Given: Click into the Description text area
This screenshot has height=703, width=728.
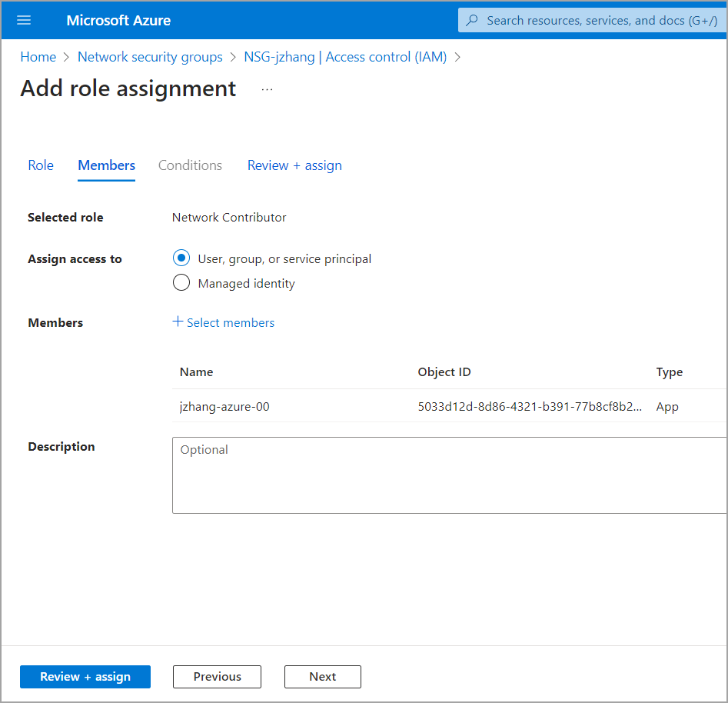Looking at the screenshot, I should [450, 475].
